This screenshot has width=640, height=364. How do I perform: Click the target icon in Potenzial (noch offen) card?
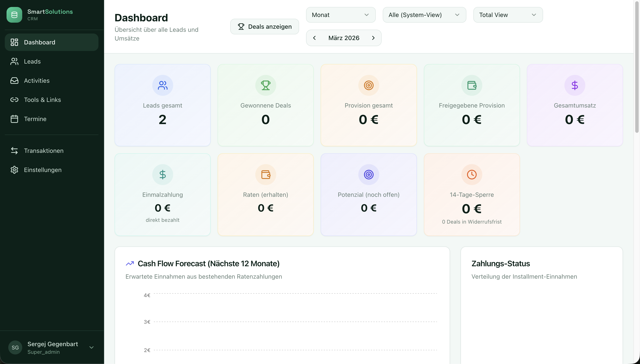369,175
